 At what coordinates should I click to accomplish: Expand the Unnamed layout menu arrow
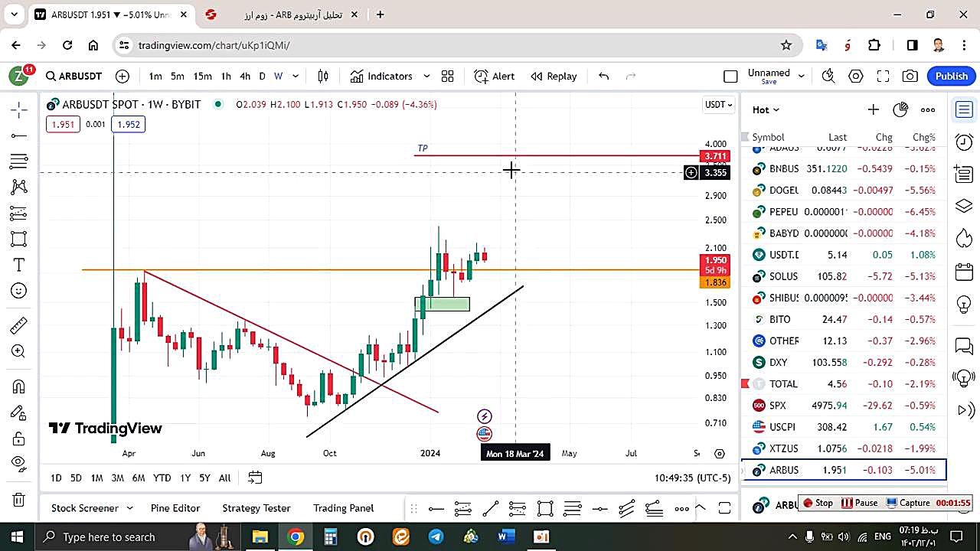click(x=802, y=76)
